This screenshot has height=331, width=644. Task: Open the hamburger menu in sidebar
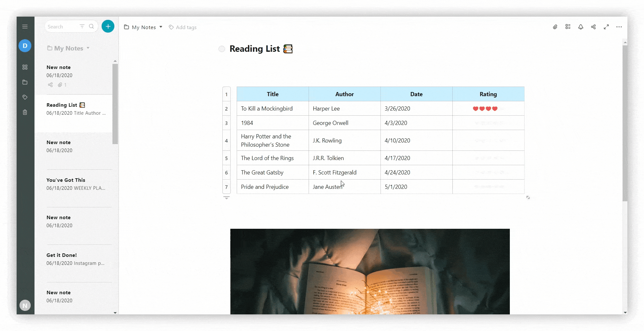[x=25, y=27]
